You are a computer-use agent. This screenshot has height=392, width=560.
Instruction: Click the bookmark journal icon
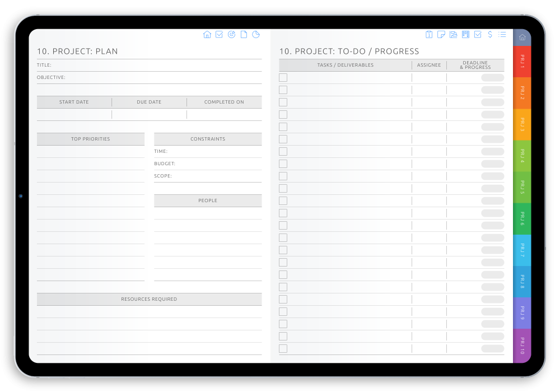click(x=466, y=34)
